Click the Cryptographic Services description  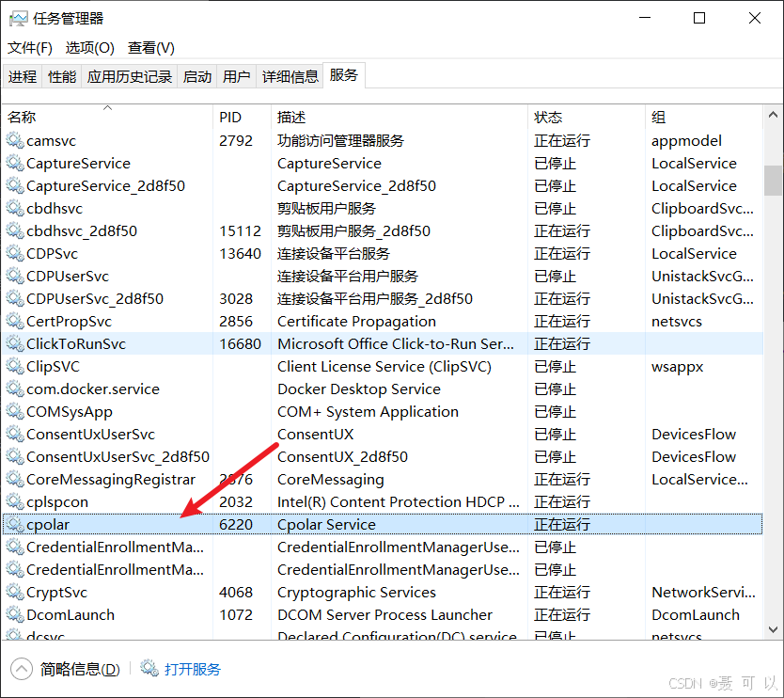click(x=356, y=592)
